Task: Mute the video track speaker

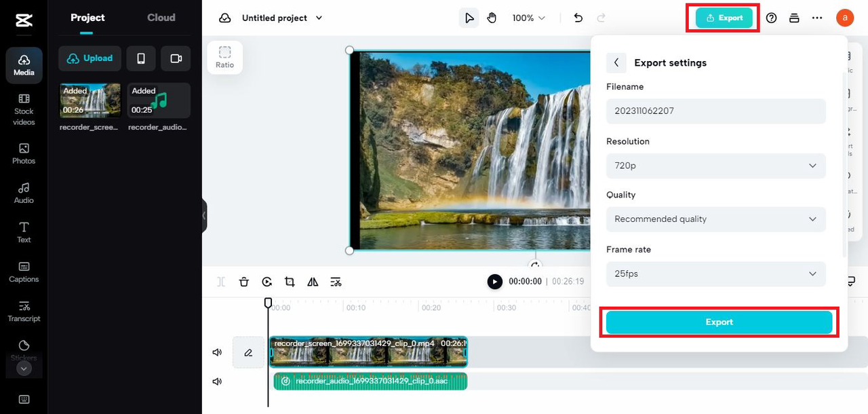Action: tap(217, 352)
